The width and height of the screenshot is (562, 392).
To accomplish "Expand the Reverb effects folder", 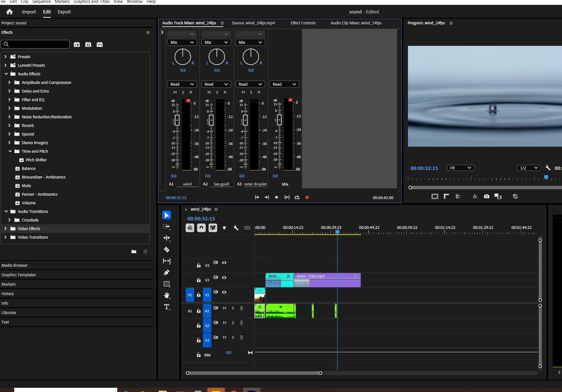I will (9, 126).
